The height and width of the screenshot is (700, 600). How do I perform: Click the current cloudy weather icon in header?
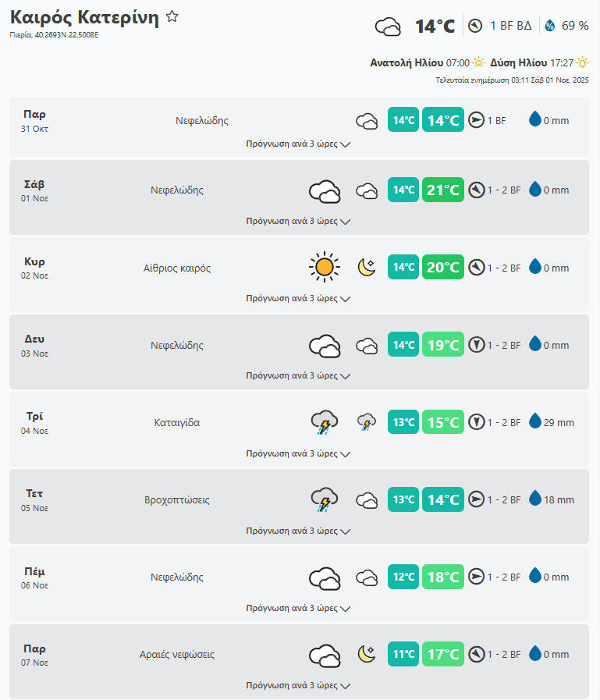(388, 27)
